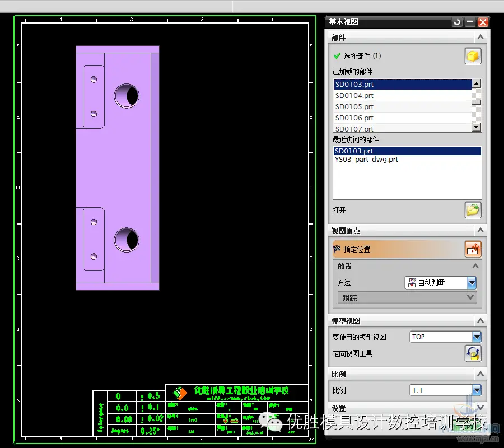Click the open folder icon beside 打开
Screen dimensions: 504x448
(x=473, y=210)
